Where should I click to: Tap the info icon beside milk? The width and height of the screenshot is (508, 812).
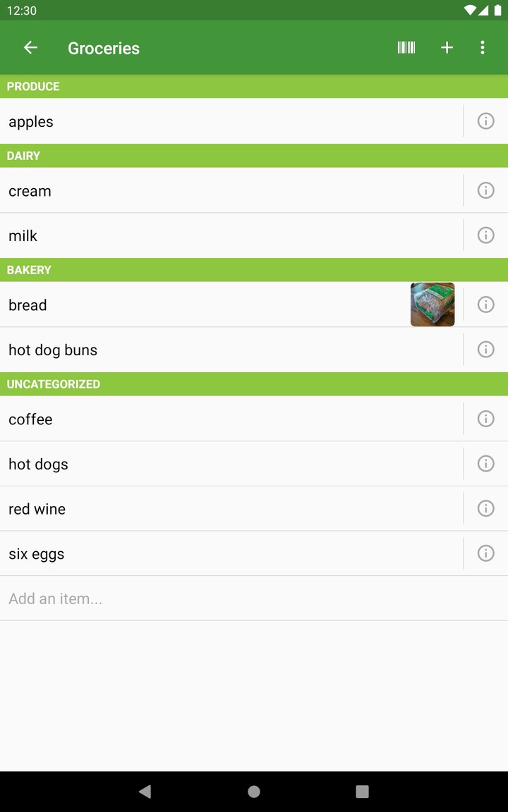click(x=485, y=235)
